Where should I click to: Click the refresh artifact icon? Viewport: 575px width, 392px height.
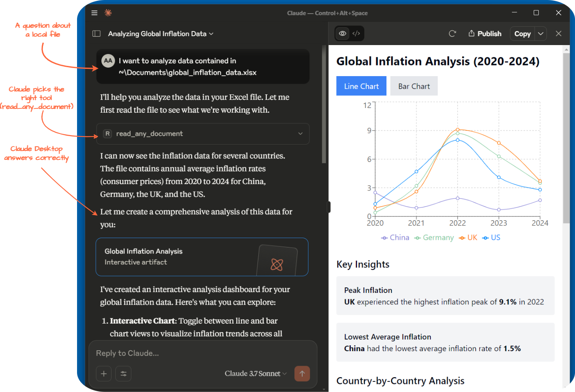tap(452, 34)
